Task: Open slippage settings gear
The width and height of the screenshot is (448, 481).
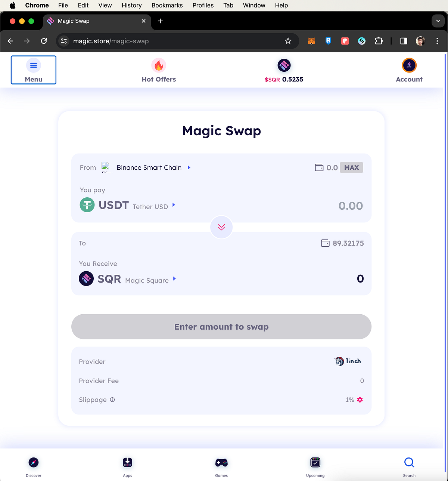Action: click(x=360, y=400)
